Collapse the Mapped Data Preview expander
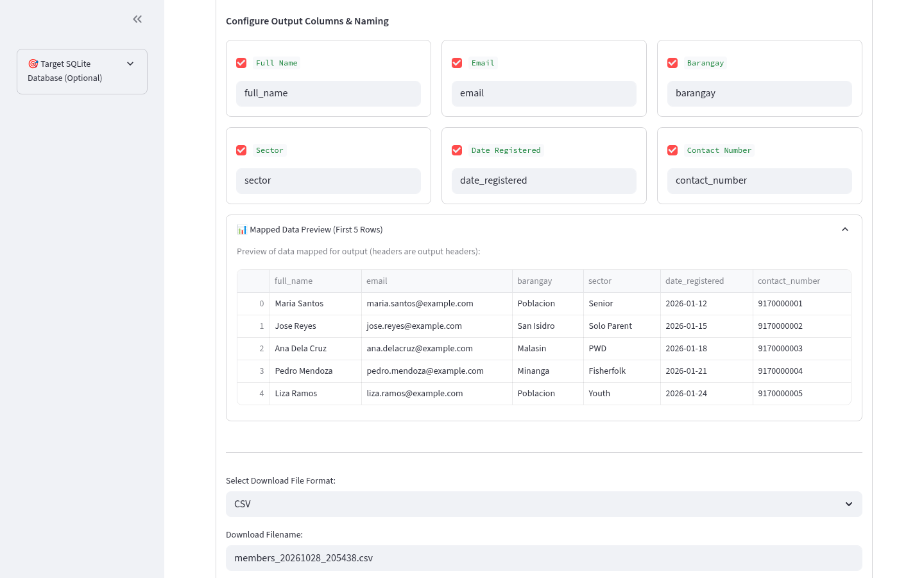Screen dimensions: 924x578 pyautogui.click(x=544, y=229)
